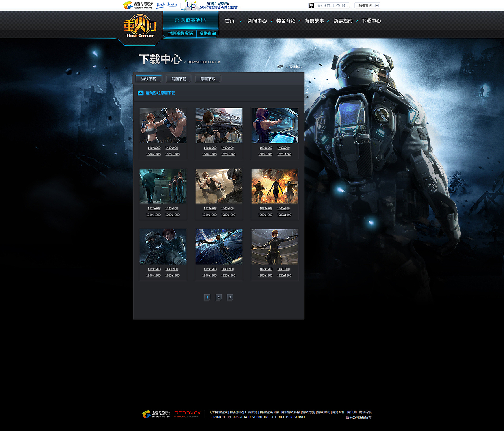Screen dimensions: 504x431
Task: Open 腾讯游戏招聘 footer link
Action: [269, 412]
